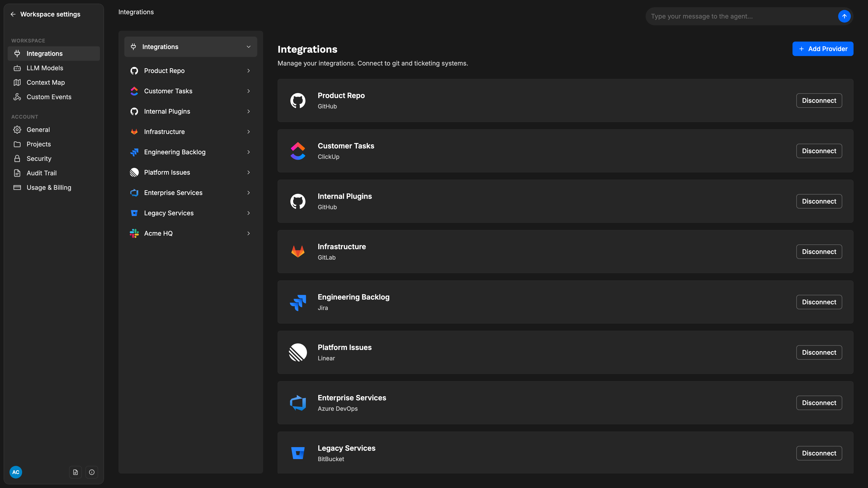Screen dimensions: 868x488
Task: Disconnect the Customer Tasks integration
Action: click(x=819, y=151)
